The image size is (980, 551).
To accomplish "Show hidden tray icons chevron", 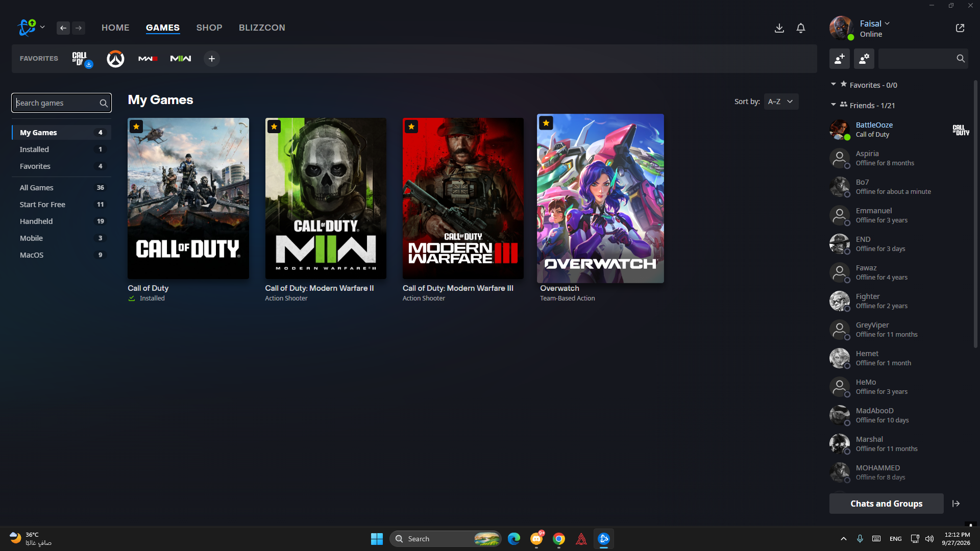I will (844, 539).
